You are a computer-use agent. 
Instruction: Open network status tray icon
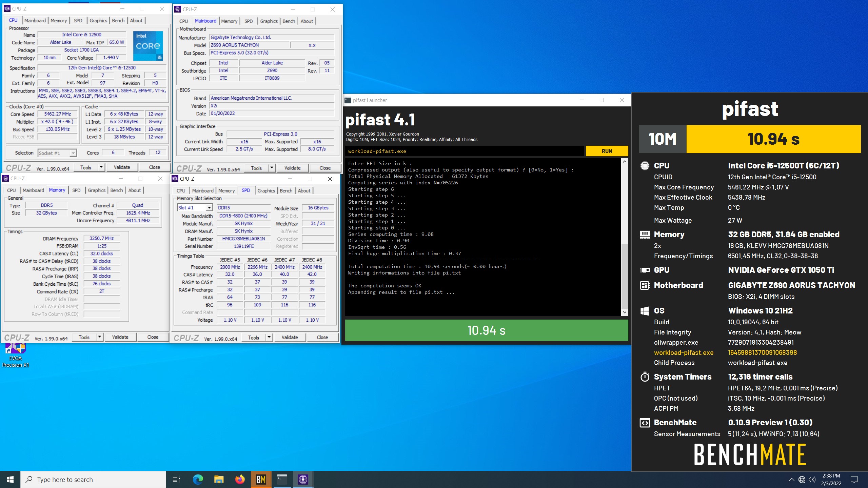coord(802,480)
